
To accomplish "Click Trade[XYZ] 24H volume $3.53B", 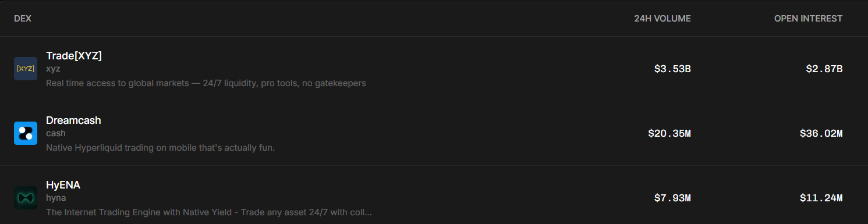I will [672, 69].
